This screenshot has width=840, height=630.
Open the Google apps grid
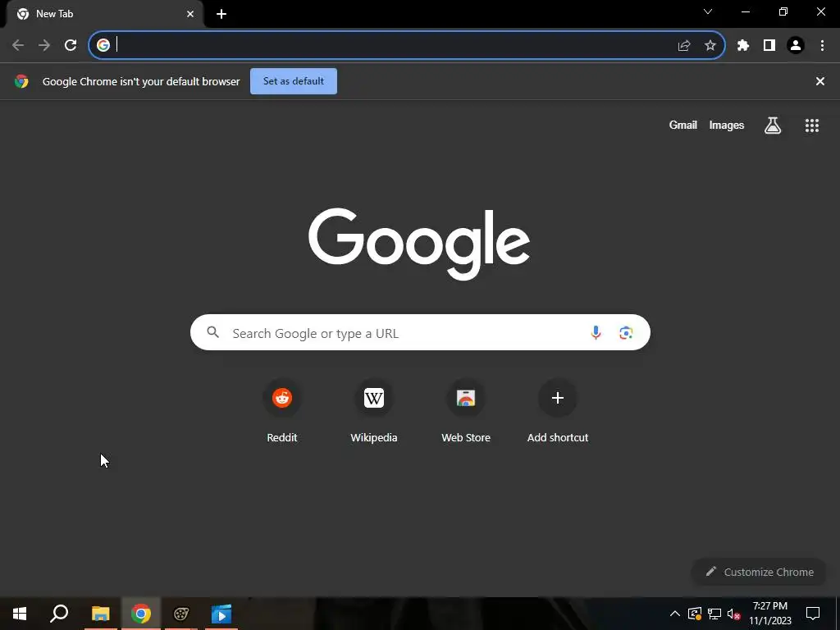point(812,126)
